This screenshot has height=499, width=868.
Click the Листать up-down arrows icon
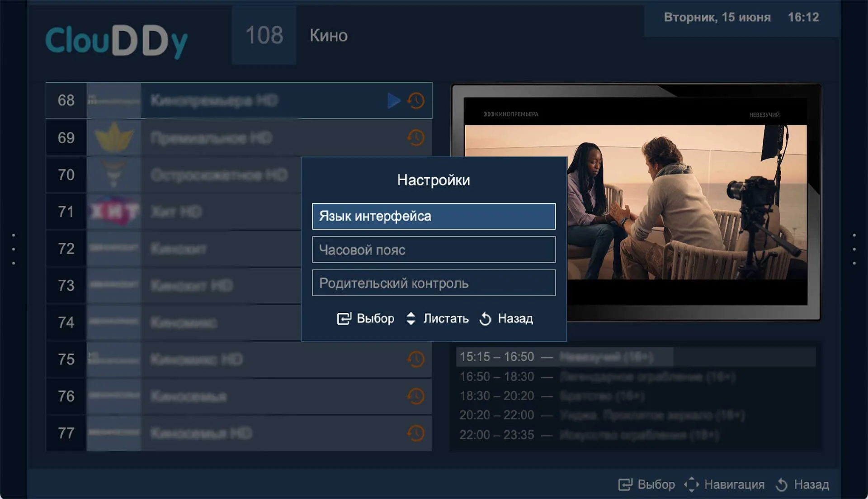click(x=410, y=318)
